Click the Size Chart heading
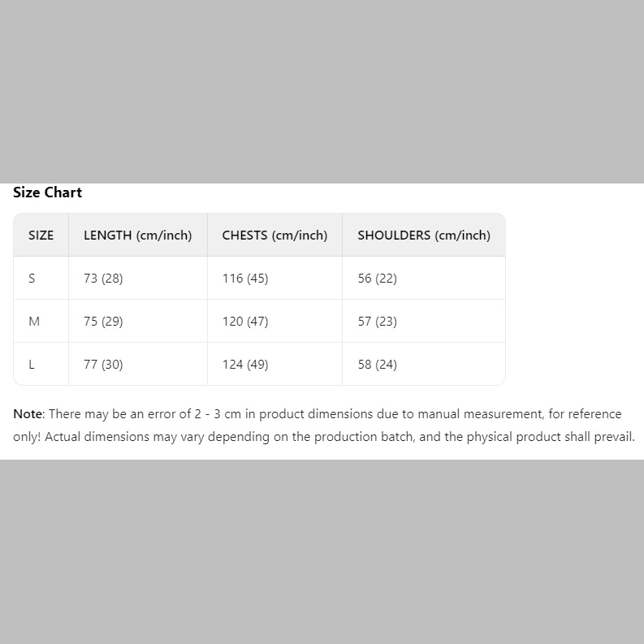 [47, 192]
